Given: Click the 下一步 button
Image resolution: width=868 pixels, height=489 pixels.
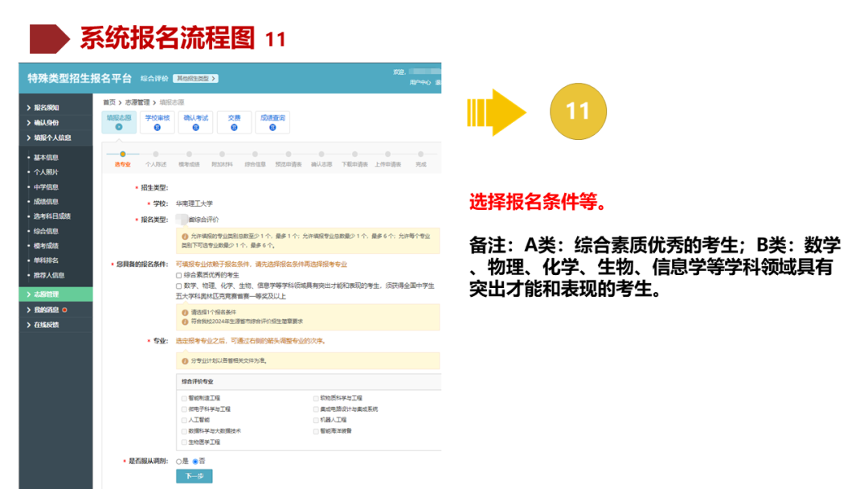Looking at the screenshot, I should coord(195,475).
